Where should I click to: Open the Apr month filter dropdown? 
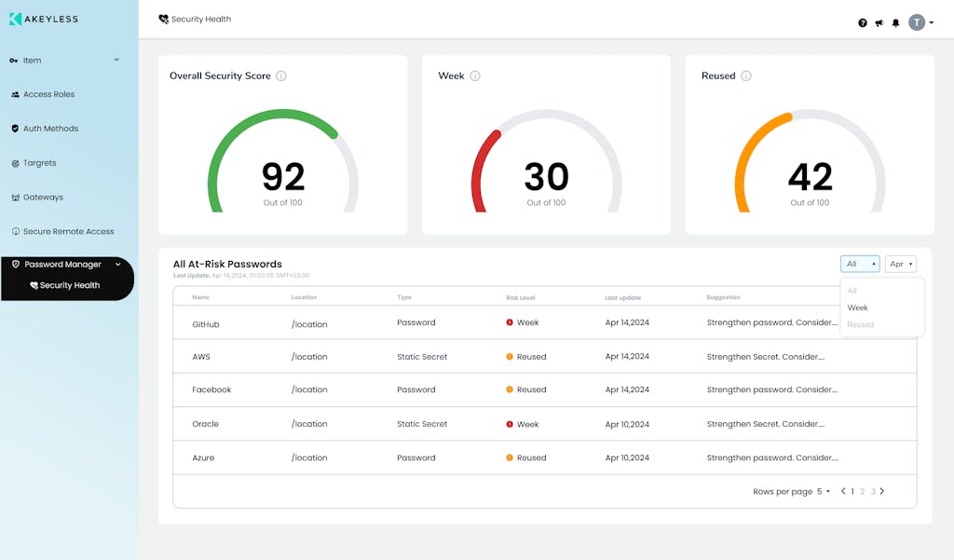[x=900, y=265]
